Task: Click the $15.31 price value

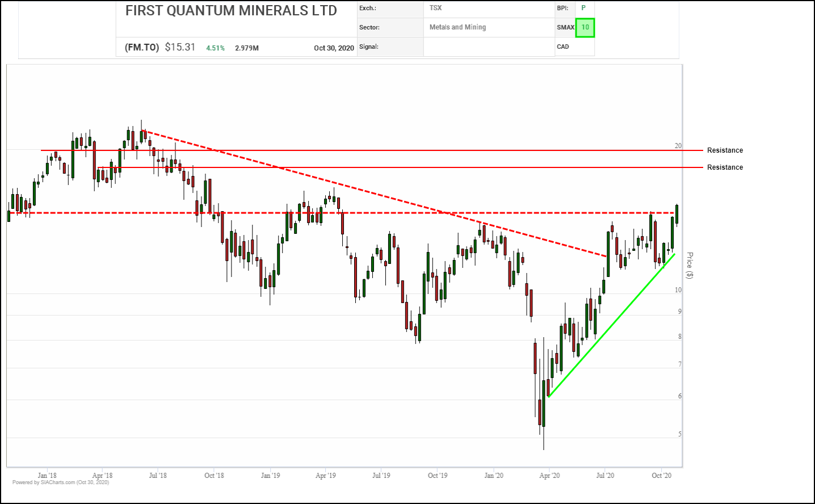Action: pyautogui.click(x=180, y=48)
